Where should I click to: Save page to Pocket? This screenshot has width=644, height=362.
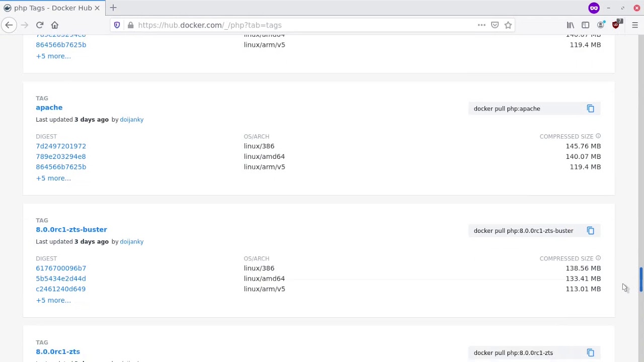pyautogui.click(x=495, y=25)
